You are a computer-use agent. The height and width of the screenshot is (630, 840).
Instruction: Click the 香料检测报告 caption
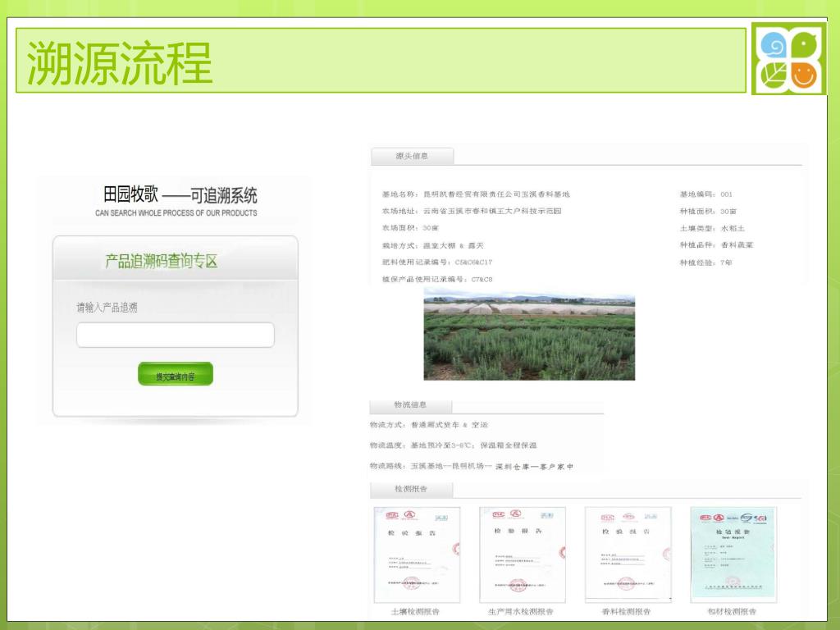(626, 611)
